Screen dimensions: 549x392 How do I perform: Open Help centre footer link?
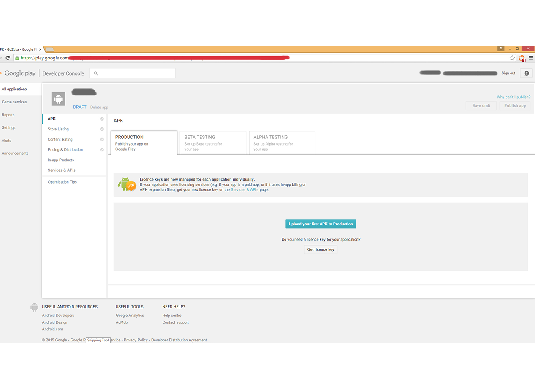click(172, 316)
